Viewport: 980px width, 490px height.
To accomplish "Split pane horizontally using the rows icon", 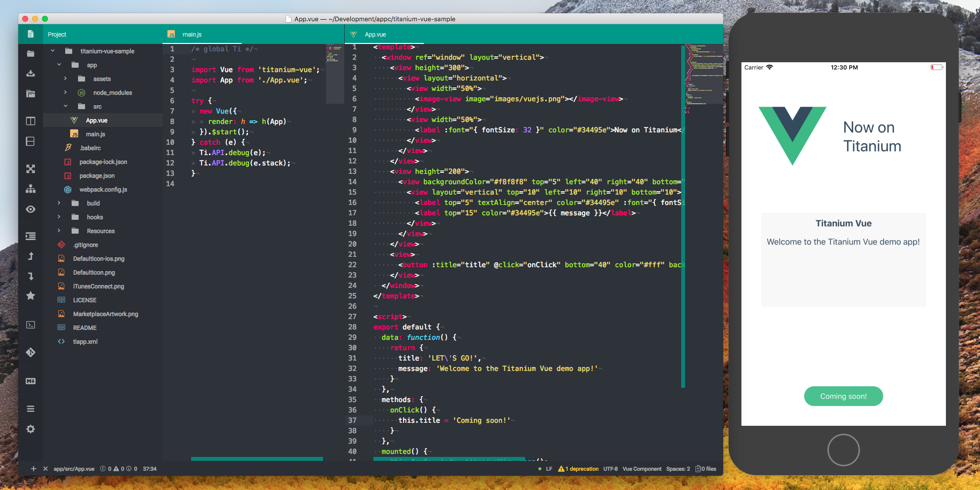I will click(x=31, y=141).
